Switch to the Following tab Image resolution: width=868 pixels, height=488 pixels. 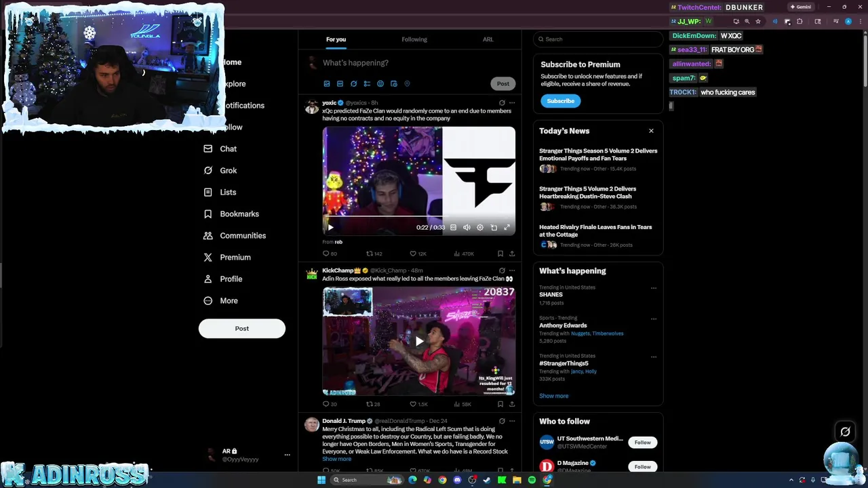pos(414,39)
